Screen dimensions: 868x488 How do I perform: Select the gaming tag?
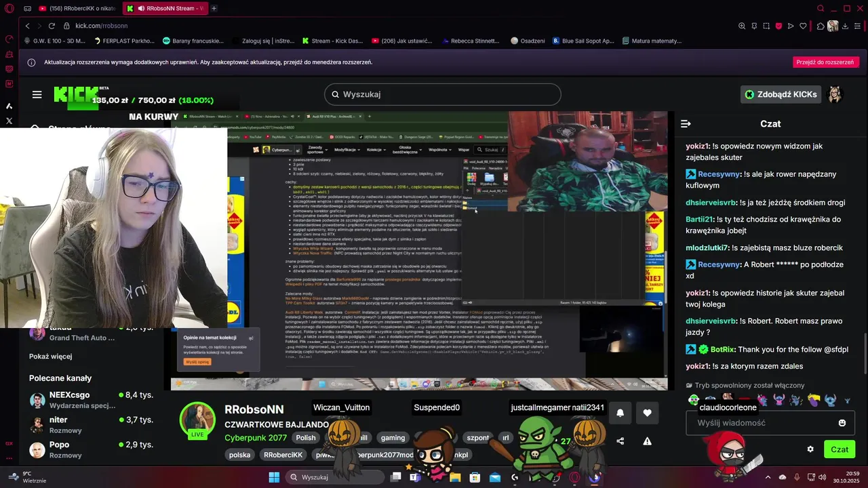[x=392, y=438]
